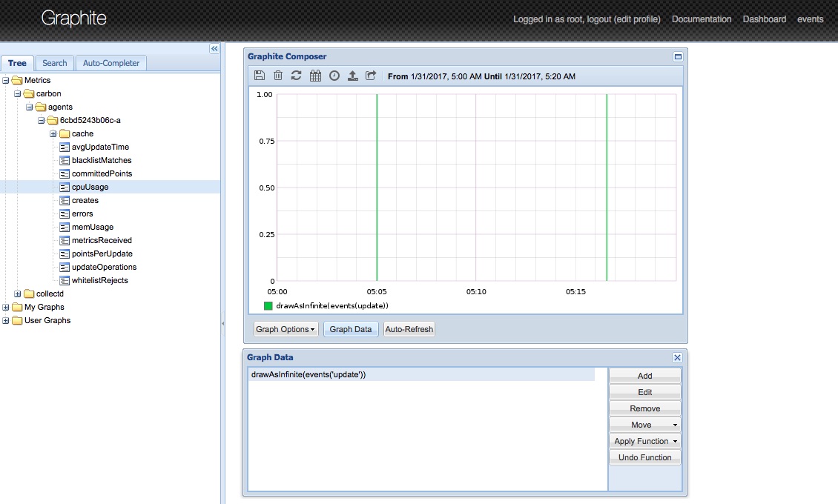Collapse the left panel with double chevron

(214, 49)
